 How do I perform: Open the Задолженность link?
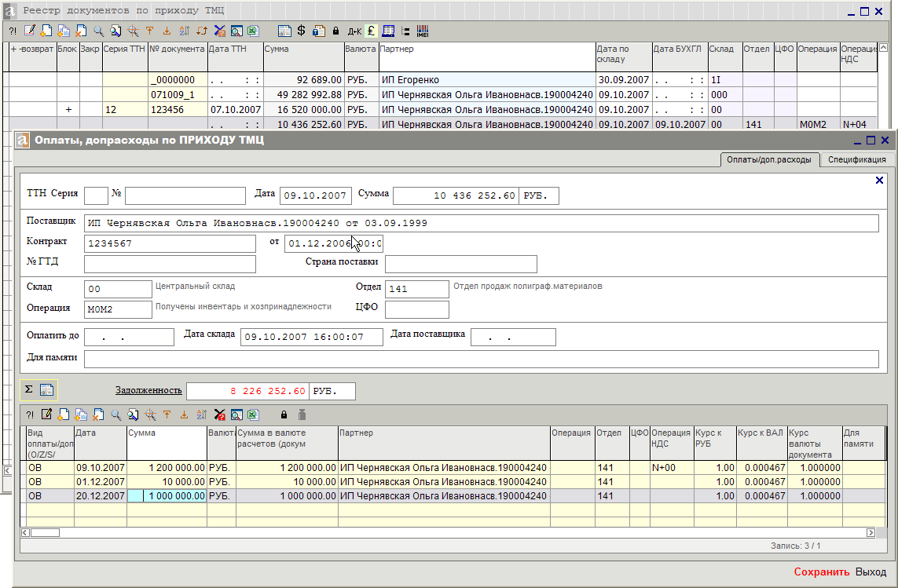click(x=149, y=390)
